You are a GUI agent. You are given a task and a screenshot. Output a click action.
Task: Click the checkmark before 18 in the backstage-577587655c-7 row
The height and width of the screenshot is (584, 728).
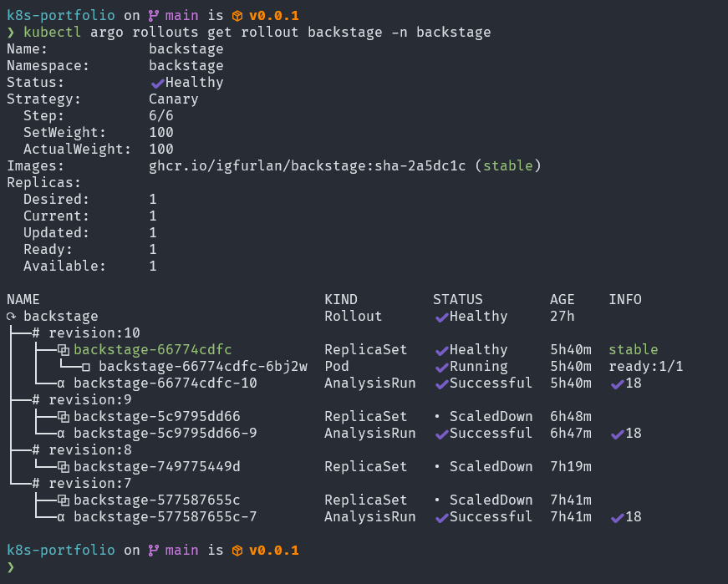pyautogui.click(x=617, y=517)
